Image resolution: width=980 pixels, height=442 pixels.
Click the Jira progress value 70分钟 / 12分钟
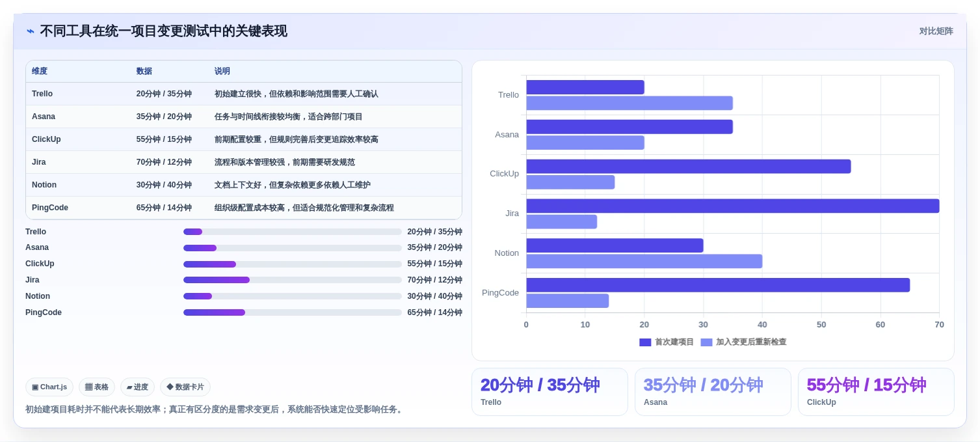point(434,280)
